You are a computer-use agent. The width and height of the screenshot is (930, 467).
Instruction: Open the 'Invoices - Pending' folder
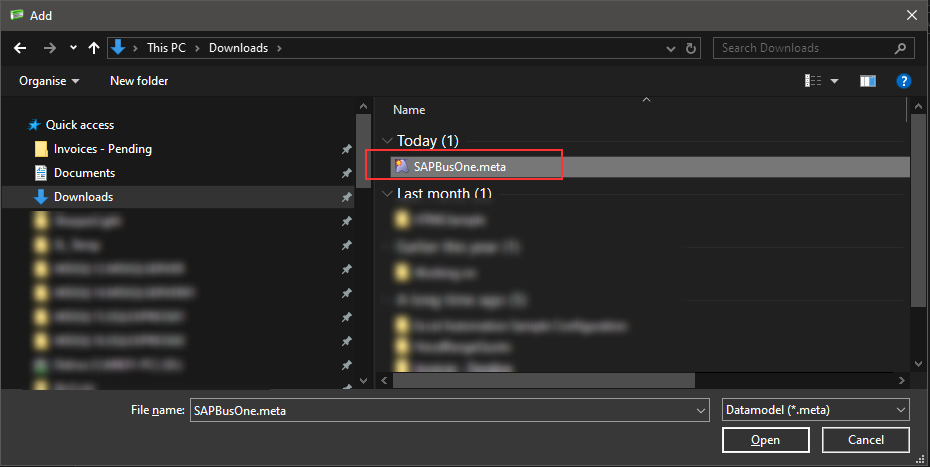pos(103,149)
